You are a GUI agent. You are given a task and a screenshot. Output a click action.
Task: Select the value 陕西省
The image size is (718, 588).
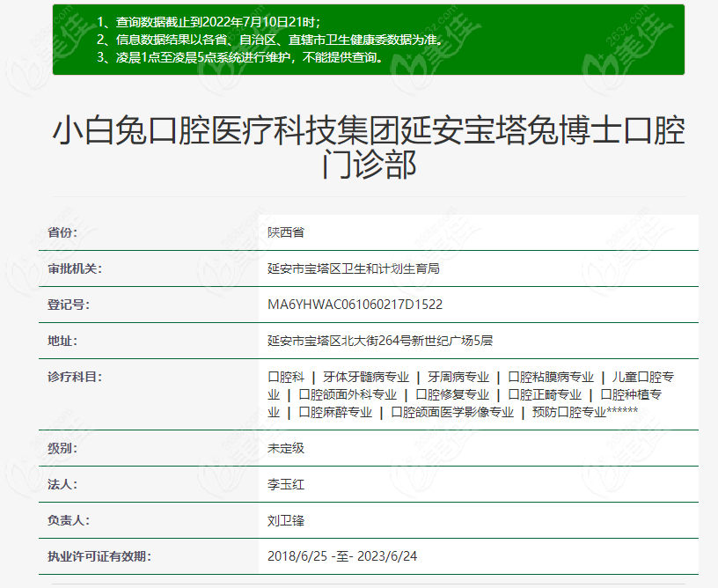[286, 232]
